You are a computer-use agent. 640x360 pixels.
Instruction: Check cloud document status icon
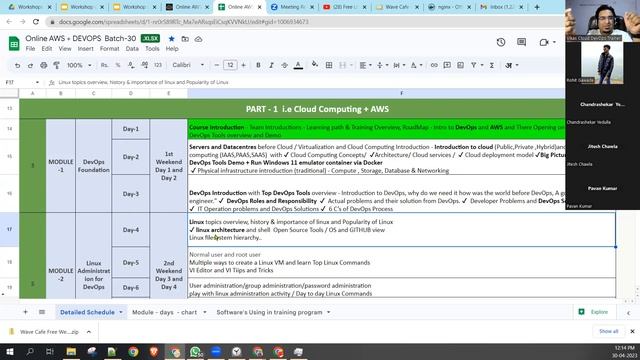[x=198, y=39]
